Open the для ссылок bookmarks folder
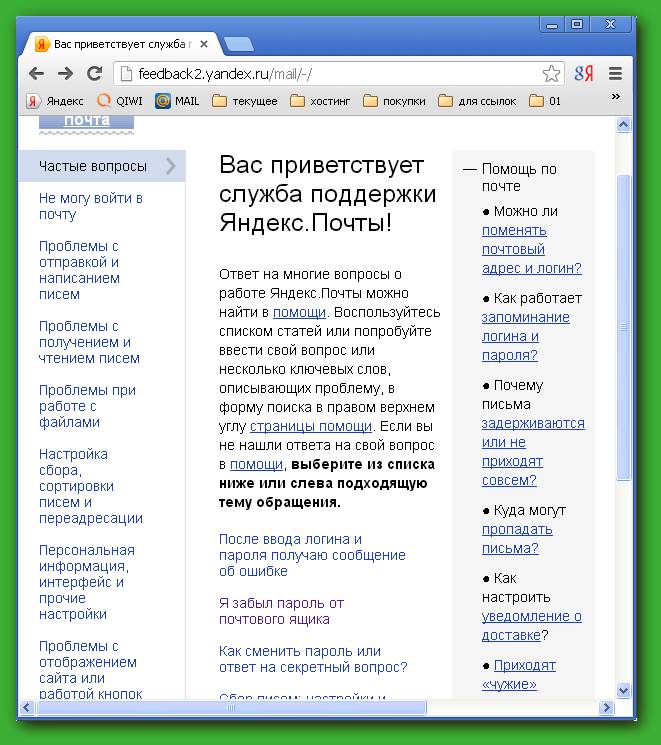The width and height of the screenshot is (661, 745). click(x=477, y=101)
